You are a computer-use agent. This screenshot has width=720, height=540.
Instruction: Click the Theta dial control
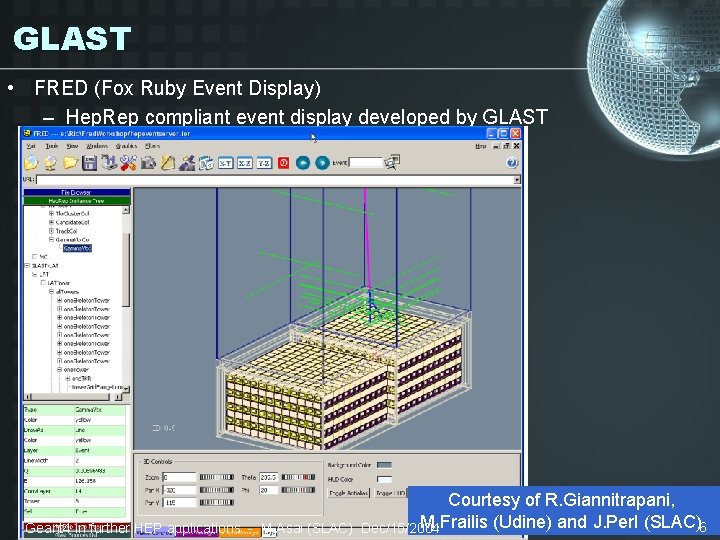[x=298, y=478]
